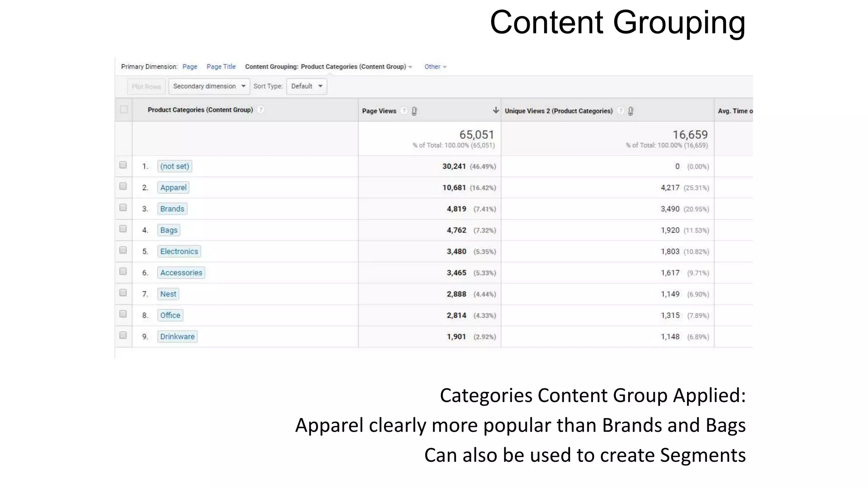Check the box for Drinkware row
Viewport: 868px width, 488px height.
[123, 335]
